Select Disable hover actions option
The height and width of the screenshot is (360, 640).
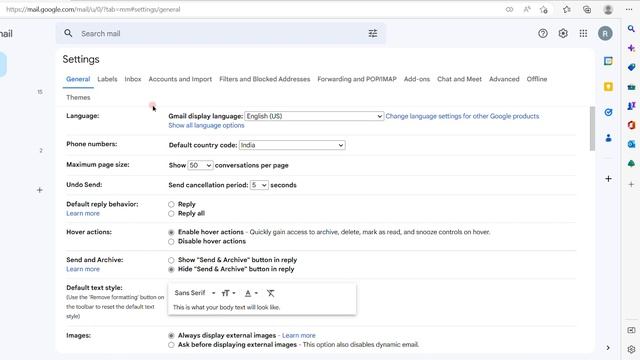171,242
